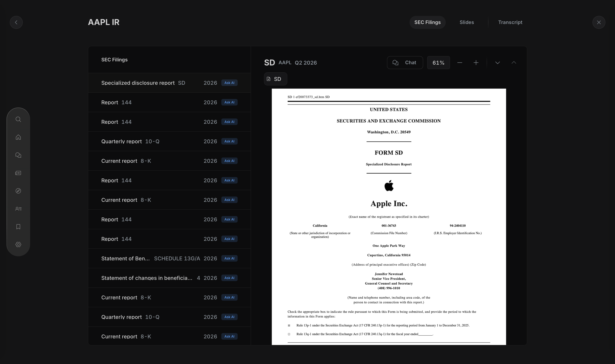The width and height of the screenshot is (615, 364).
Task: Click the Apple logo in the document
Action: click(x=389, y=186)
